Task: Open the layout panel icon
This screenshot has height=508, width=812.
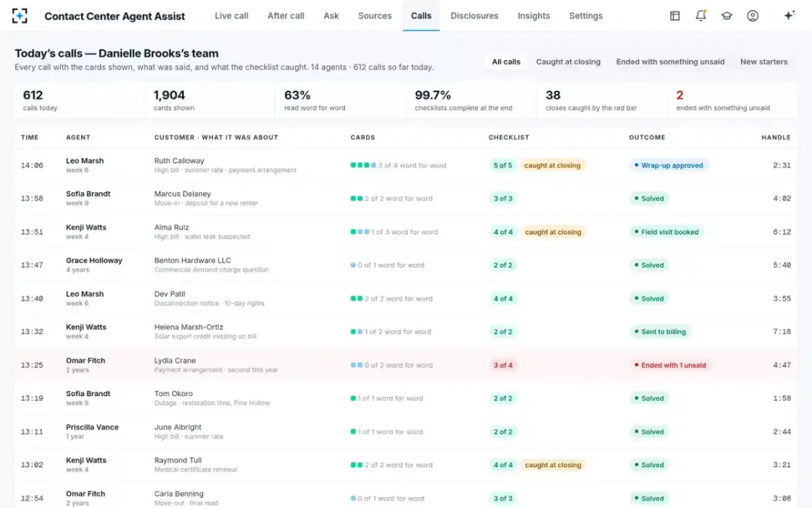Action: click(x=675, y=16)
